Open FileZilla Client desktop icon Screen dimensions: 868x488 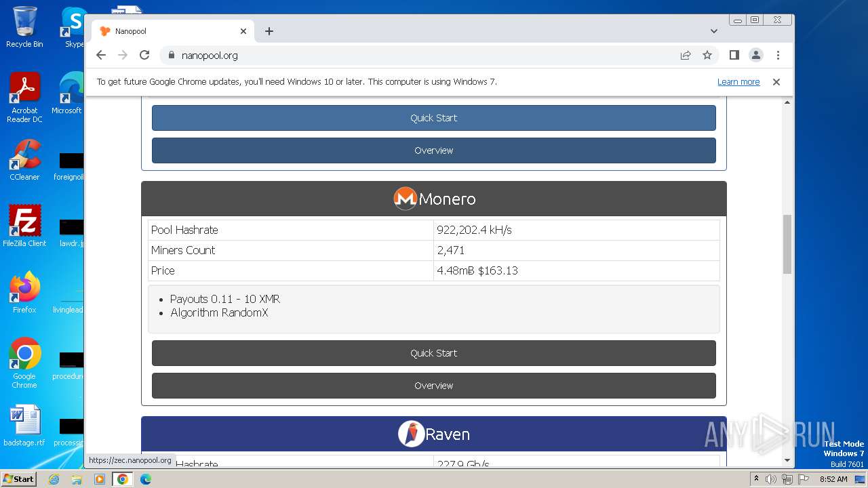click(24, 226)
